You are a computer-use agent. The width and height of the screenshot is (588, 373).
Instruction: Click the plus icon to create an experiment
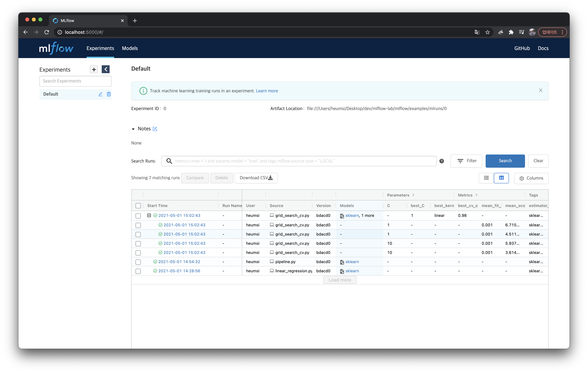(x=94, y=69)
